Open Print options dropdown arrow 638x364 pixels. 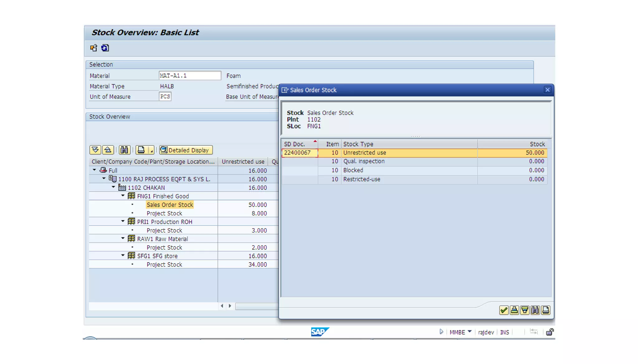click(x=151, y=150)
